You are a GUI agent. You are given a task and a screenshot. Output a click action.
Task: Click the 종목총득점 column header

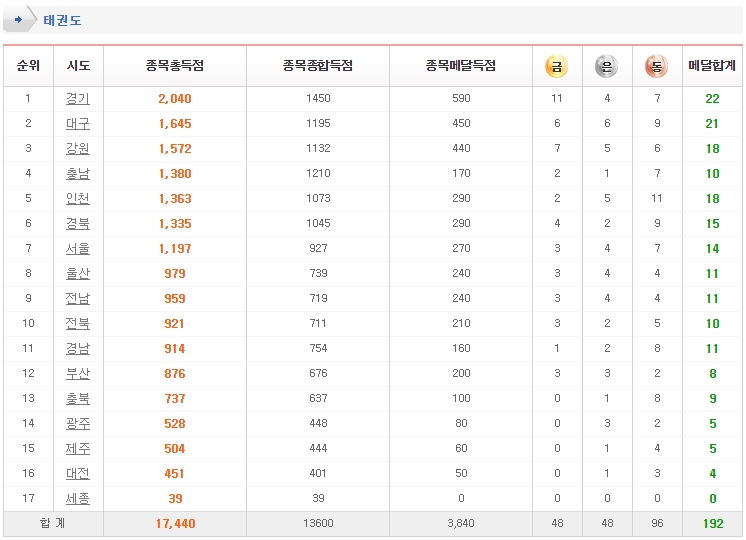tap(175, 65)
